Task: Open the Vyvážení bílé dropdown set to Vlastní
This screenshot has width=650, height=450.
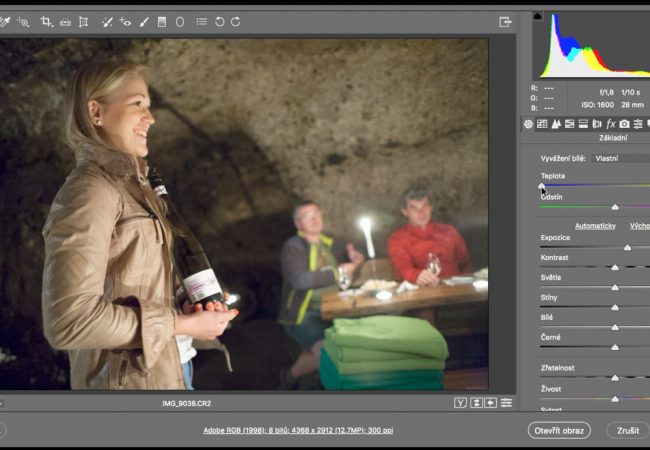Action: [621, 158]
